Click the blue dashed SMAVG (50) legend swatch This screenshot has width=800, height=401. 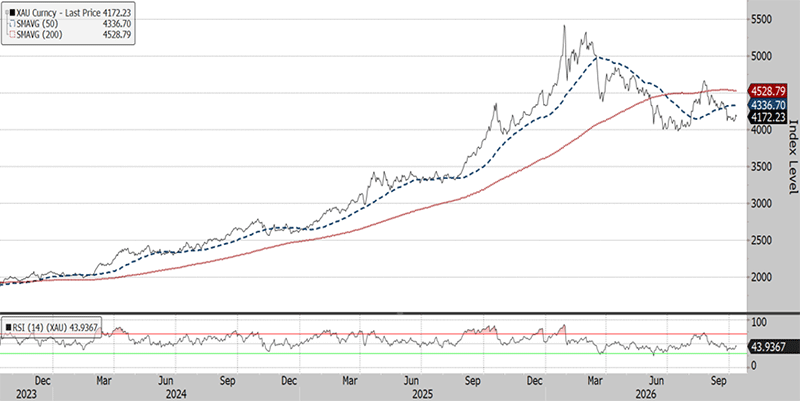pos(12,23)
